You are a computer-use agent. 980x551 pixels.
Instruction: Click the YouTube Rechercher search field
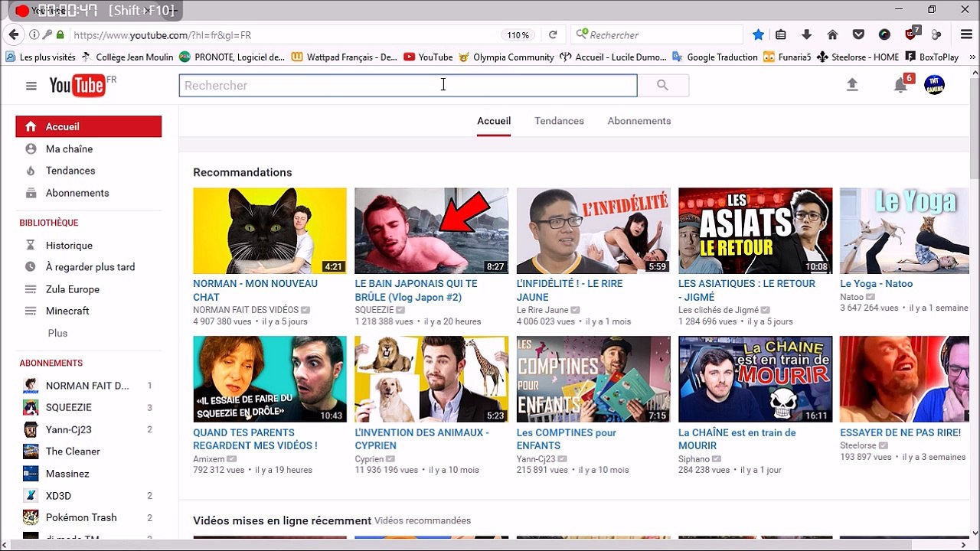pyautogui.click(x=407, y=86)
